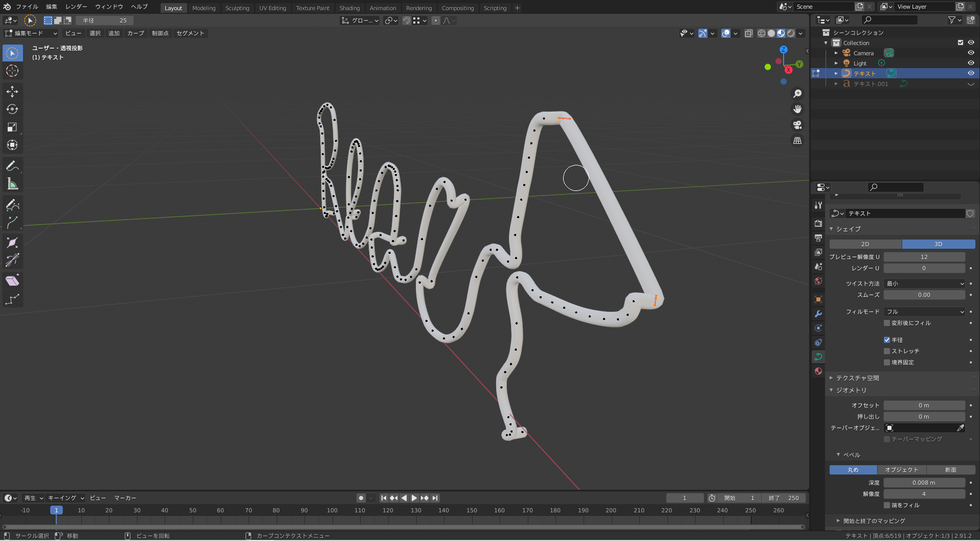The width and height of the screenshot is (980, 541).
Task: Enable the 端をフィル checkbox
Action: 887,505
